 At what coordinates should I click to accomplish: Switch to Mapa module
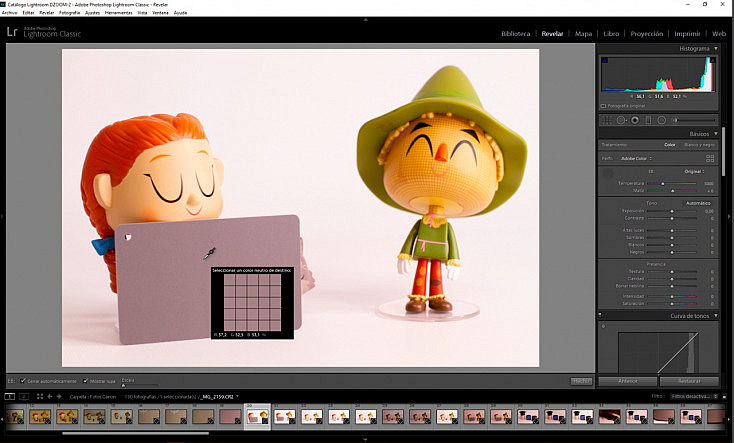[x=583, y=34]
